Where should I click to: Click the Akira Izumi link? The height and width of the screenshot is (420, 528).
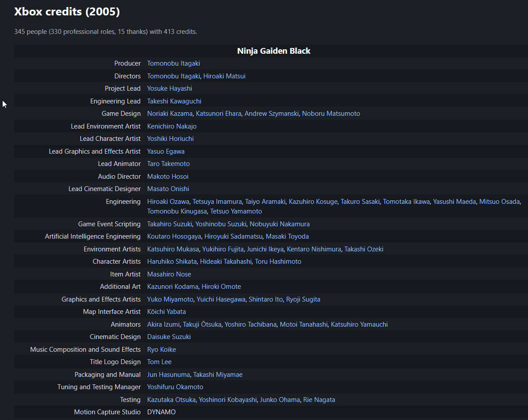164,324
